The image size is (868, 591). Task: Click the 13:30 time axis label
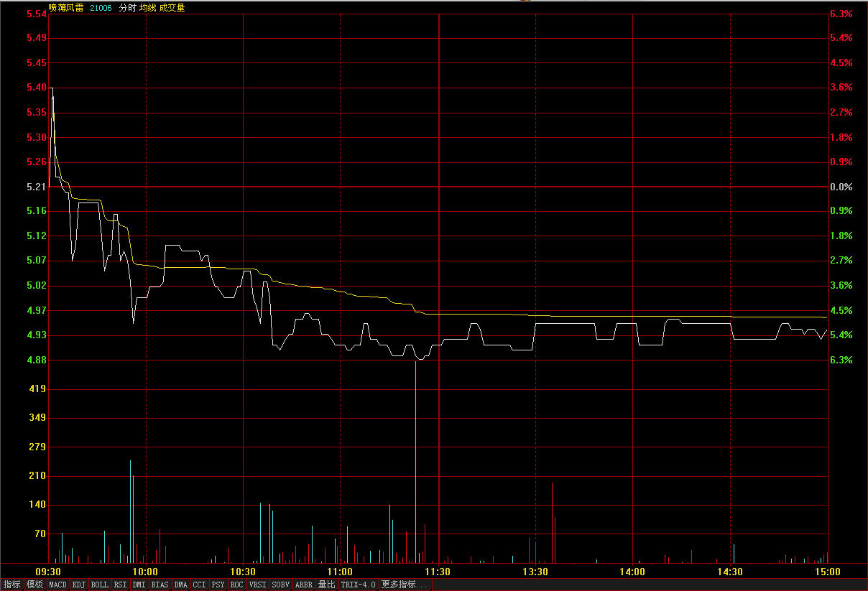(x=535, y=572)
